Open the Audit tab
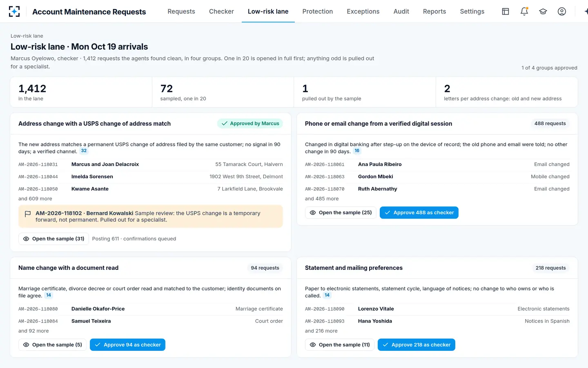 point(401,11)
